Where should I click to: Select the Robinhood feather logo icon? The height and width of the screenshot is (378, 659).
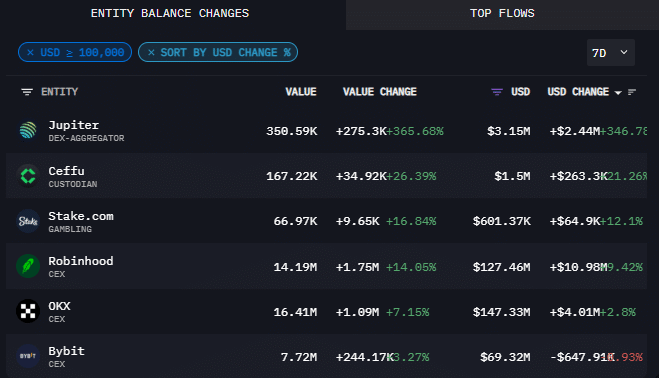(x=28, y=266)
